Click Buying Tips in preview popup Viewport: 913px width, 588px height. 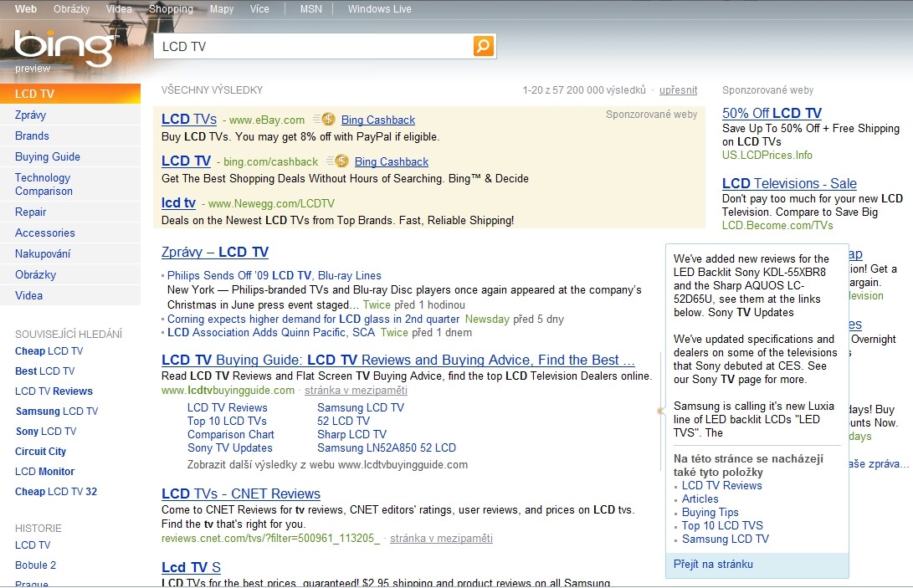pos(710,513)
